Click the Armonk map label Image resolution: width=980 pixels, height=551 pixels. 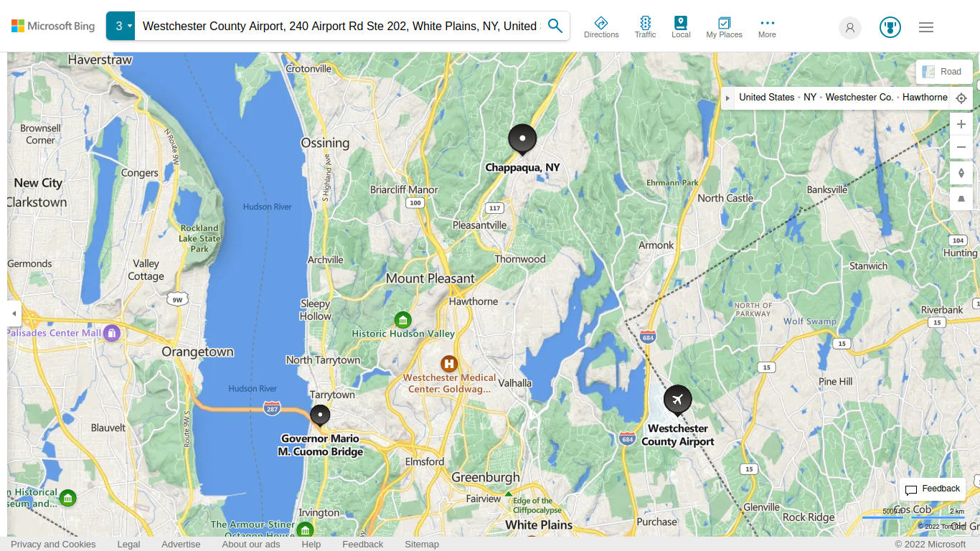[656, 245]
